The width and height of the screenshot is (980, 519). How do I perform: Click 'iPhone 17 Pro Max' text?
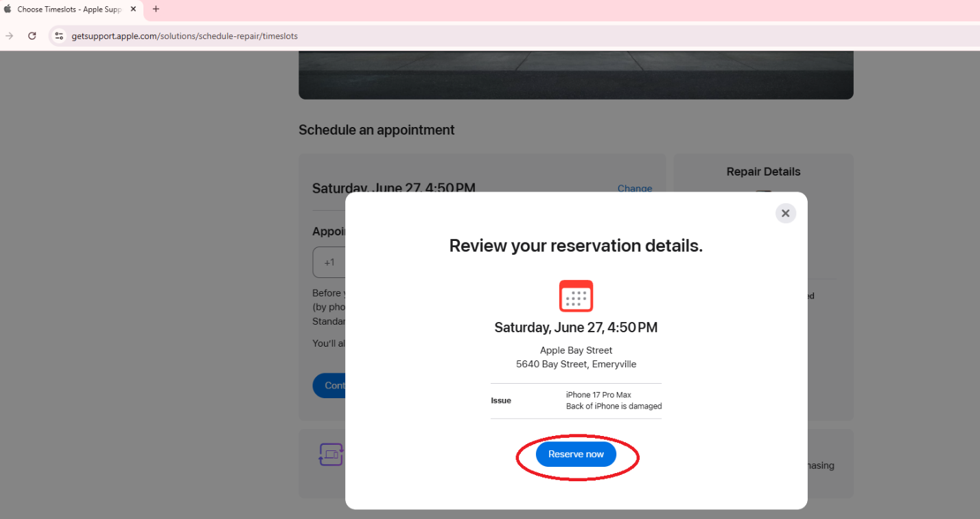pyautogui.click(x=598, y=395)
